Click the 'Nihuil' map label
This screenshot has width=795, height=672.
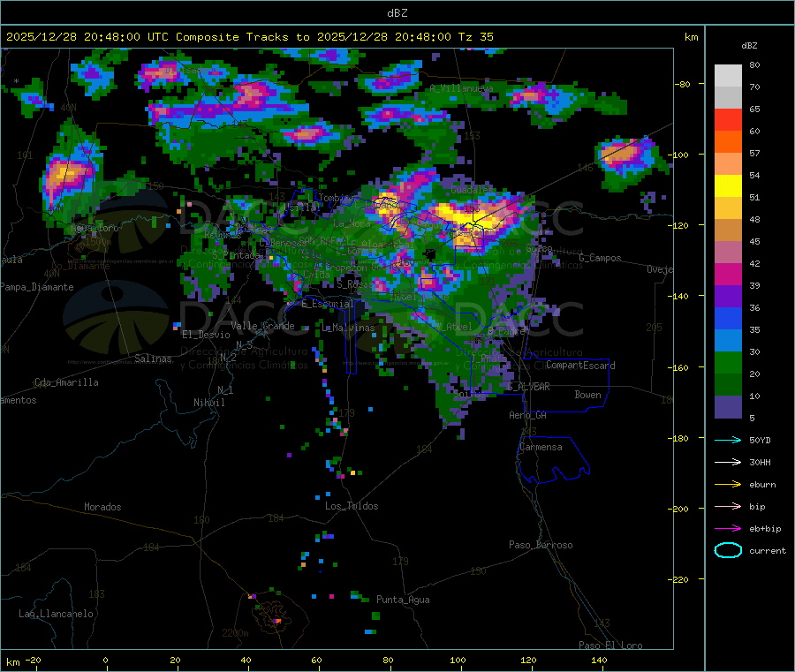pyautogui.click(x=209, y=403)
